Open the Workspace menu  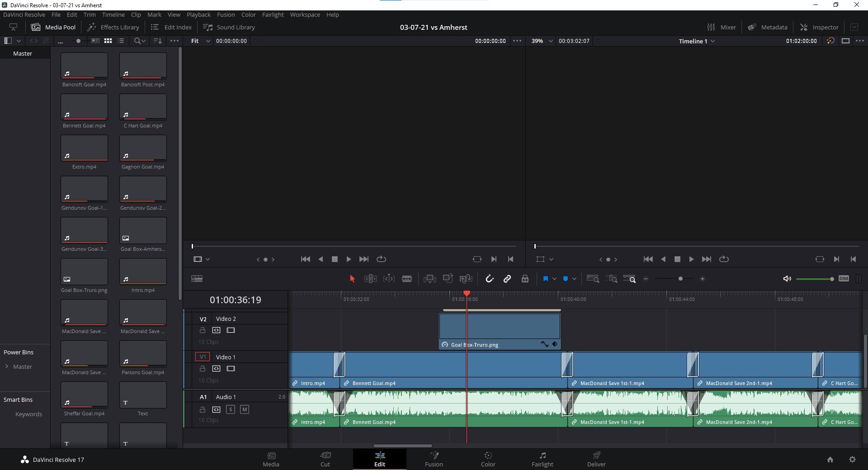pyautogui.click(x=305, y=14)
